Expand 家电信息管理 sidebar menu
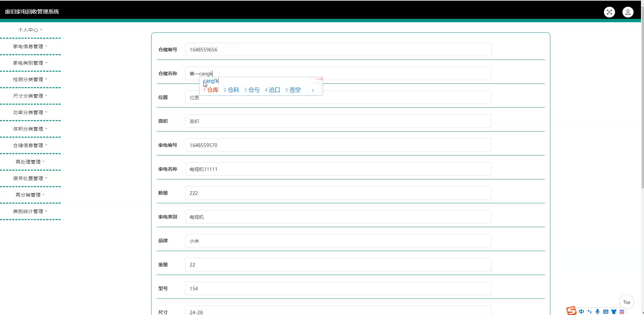This screenshot has height=315, width=644. 30,46
